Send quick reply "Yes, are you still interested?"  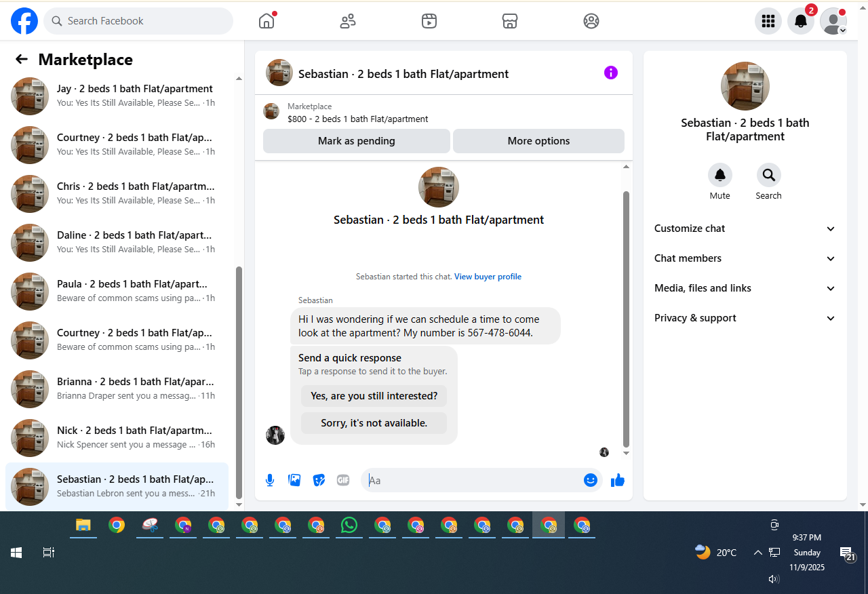click(x=374, y=396)
